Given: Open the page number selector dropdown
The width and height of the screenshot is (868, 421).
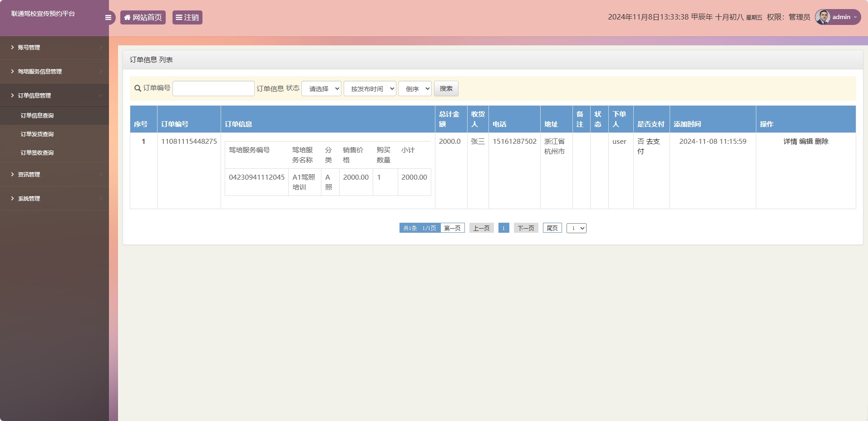Looking at the screenshot, I should pos(577,228).
